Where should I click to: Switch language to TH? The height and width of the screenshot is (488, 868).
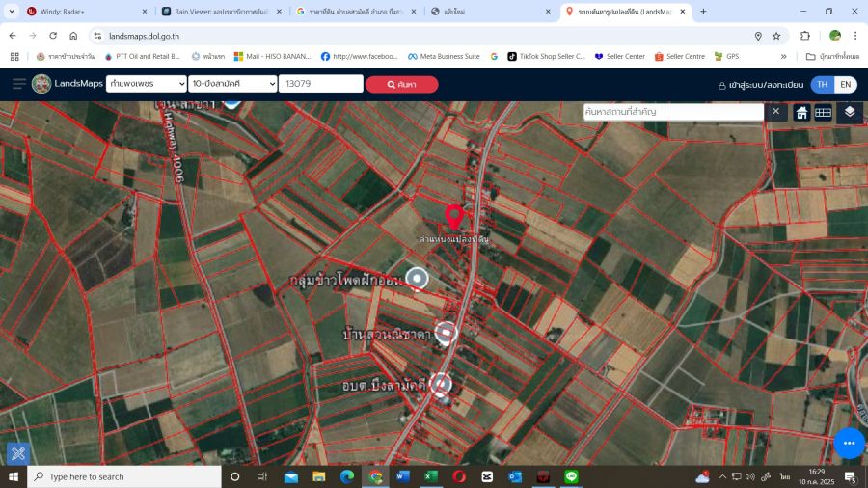[822, 84]
